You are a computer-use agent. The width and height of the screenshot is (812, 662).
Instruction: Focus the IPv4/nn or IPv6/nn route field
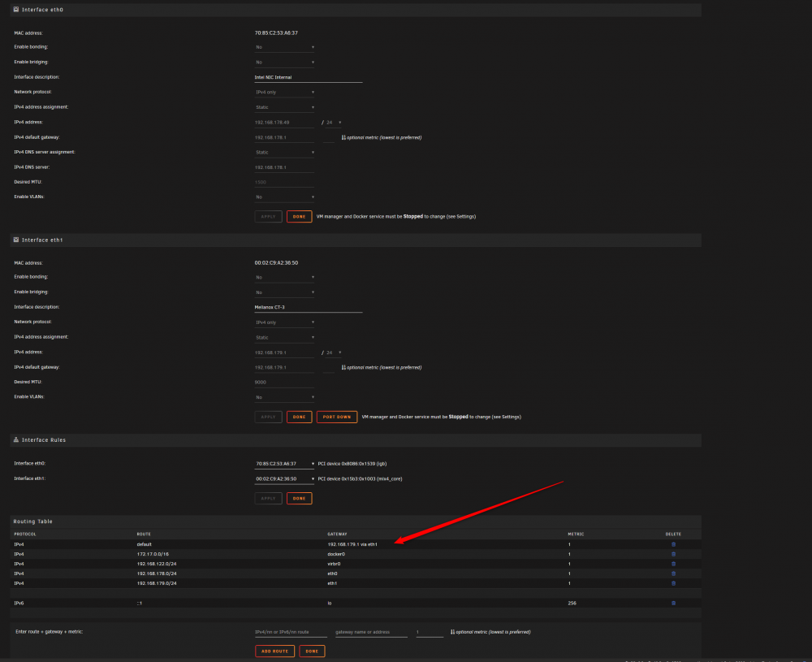[x=291, y=632]
